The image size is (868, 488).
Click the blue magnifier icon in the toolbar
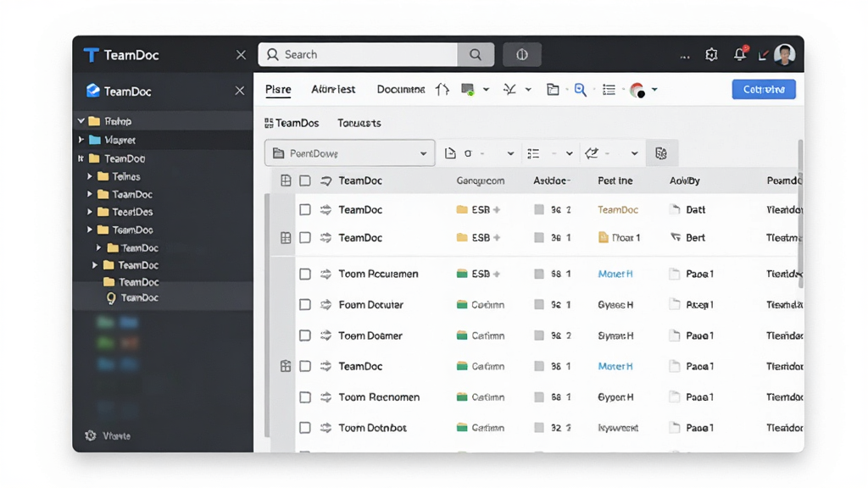pyautogui.click(x=580, y=90)
